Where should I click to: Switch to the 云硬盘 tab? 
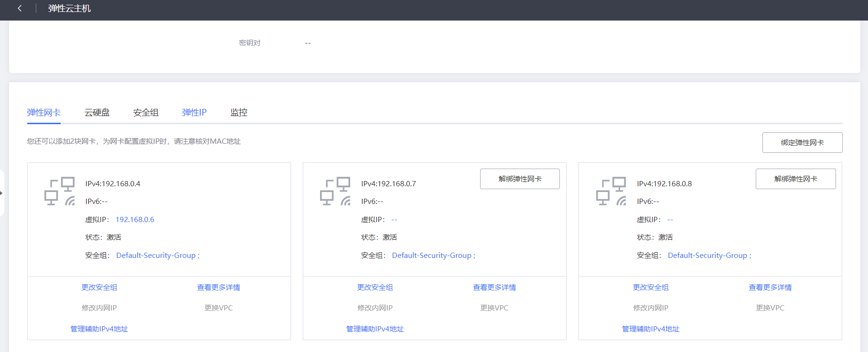tap(97, 113)
